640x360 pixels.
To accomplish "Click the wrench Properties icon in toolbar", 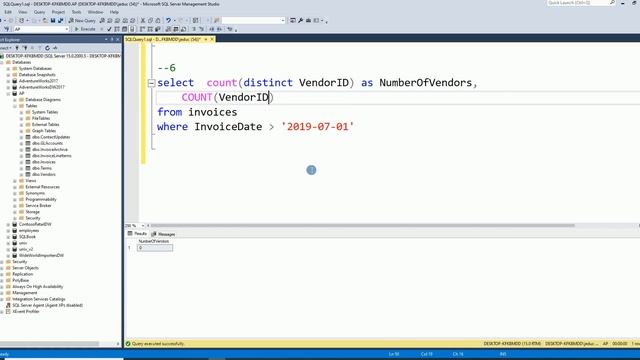I will coord(301,20).
